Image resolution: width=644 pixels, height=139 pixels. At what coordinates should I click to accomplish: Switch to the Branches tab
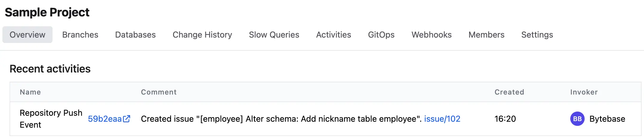tap(80, 35)
